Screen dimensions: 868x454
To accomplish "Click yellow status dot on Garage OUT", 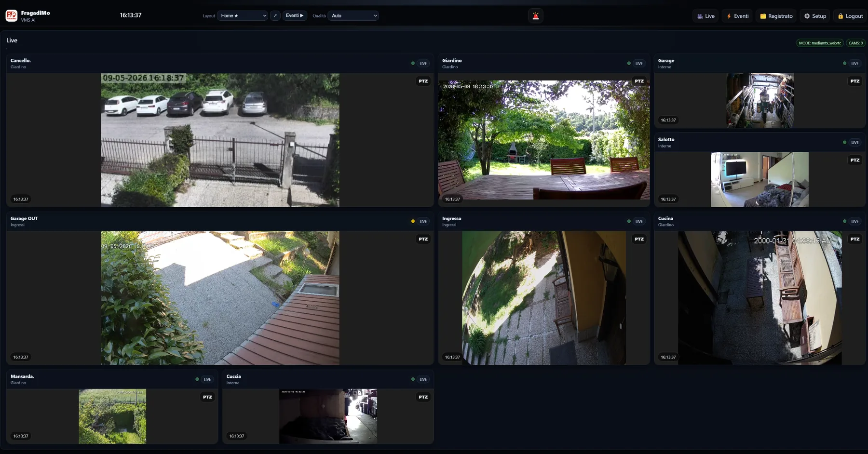I will pos(413,222).
